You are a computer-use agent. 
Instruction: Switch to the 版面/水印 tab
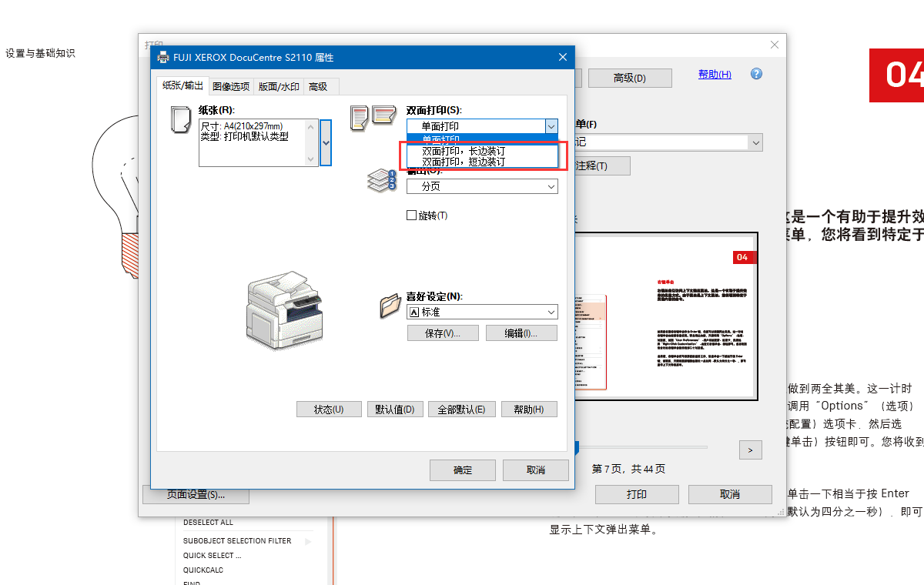[278, 85]
